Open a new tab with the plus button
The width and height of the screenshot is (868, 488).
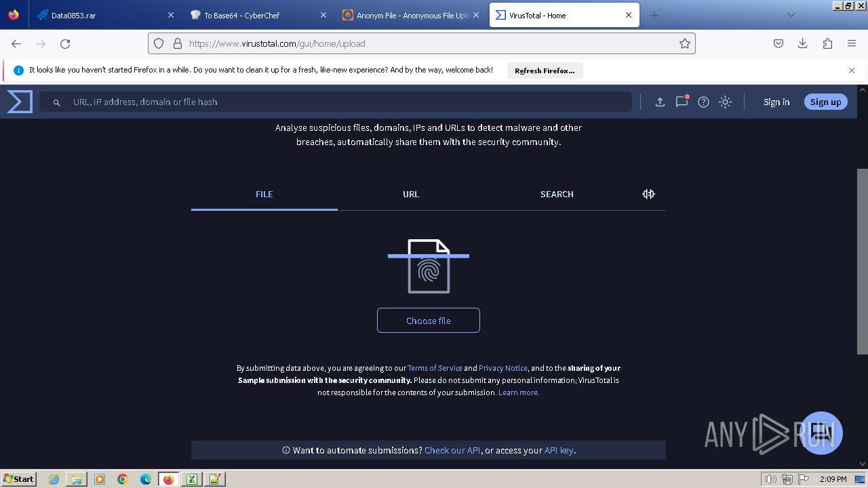point(654,15)
